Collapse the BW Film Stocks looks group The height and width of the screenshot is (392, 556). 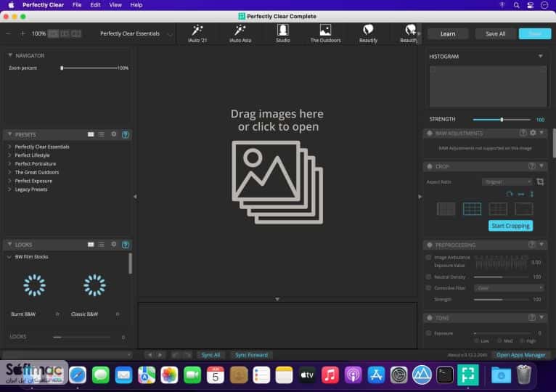tap(9, 257)
